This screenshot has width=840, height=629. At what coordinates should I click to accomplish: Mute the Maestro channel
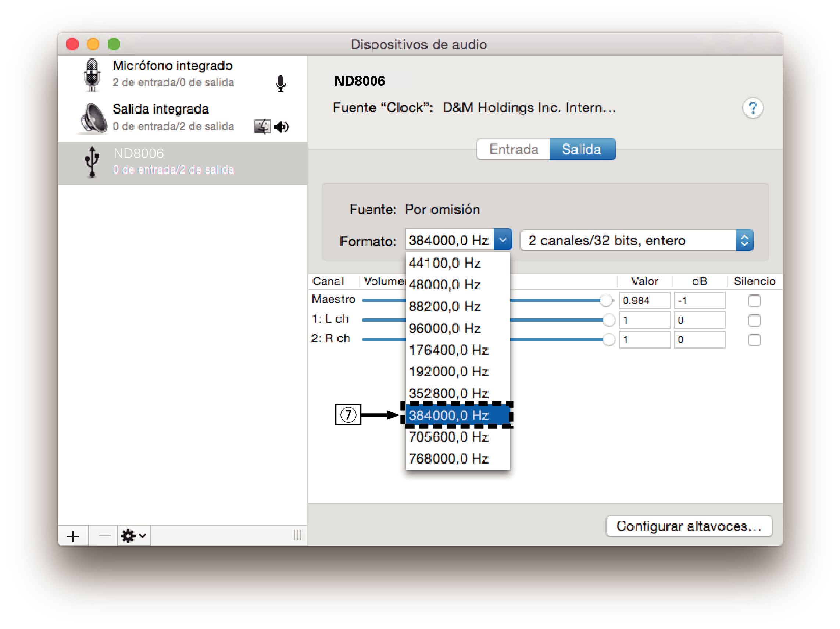click(754, 301)
